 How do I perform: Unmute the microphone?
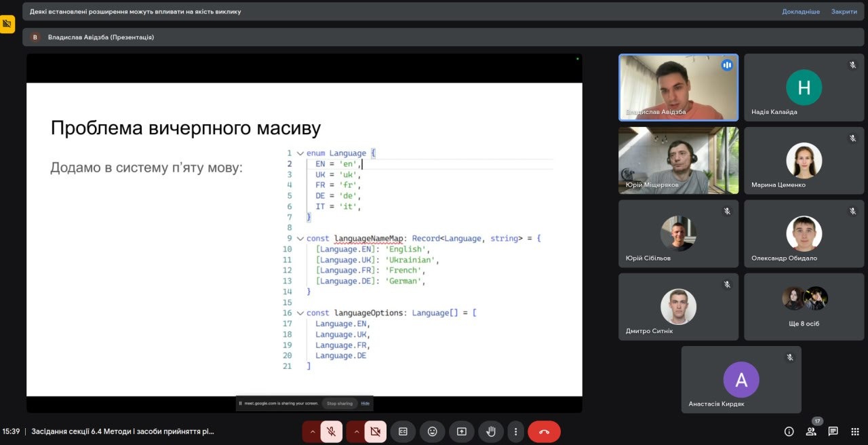click(x=332, y=431)
